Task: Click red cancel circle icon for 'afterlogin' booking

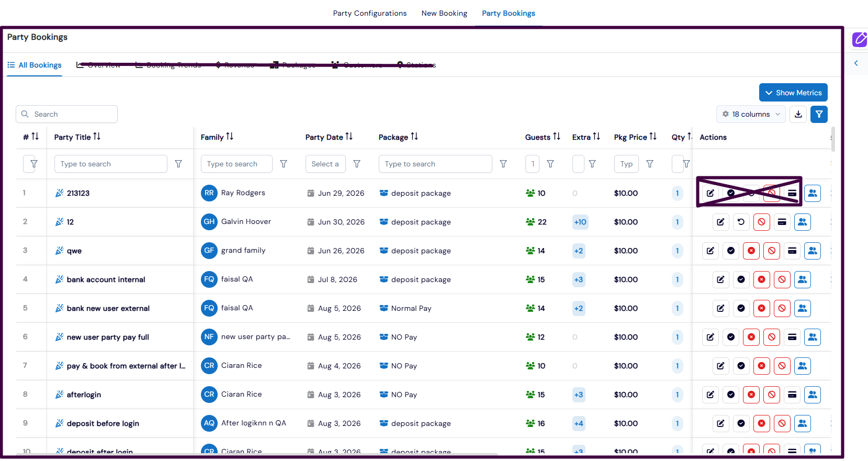Action: point(751,395)
